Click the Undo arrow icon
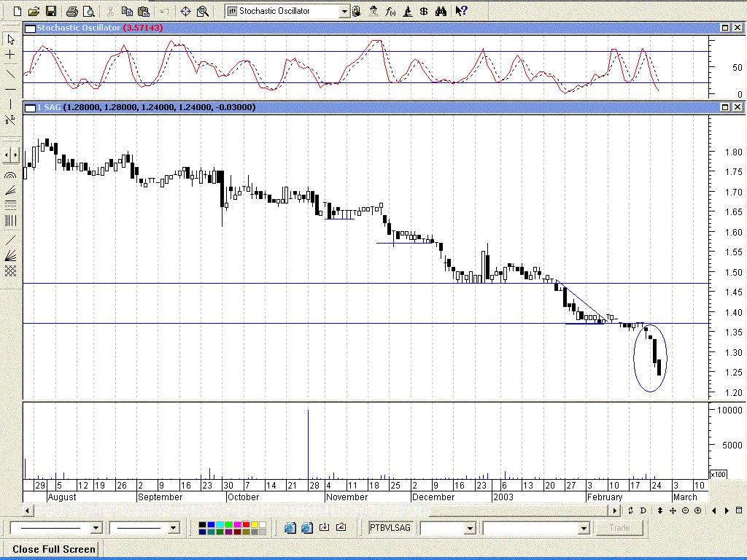747x560 pixels. [x=164, y=11]
